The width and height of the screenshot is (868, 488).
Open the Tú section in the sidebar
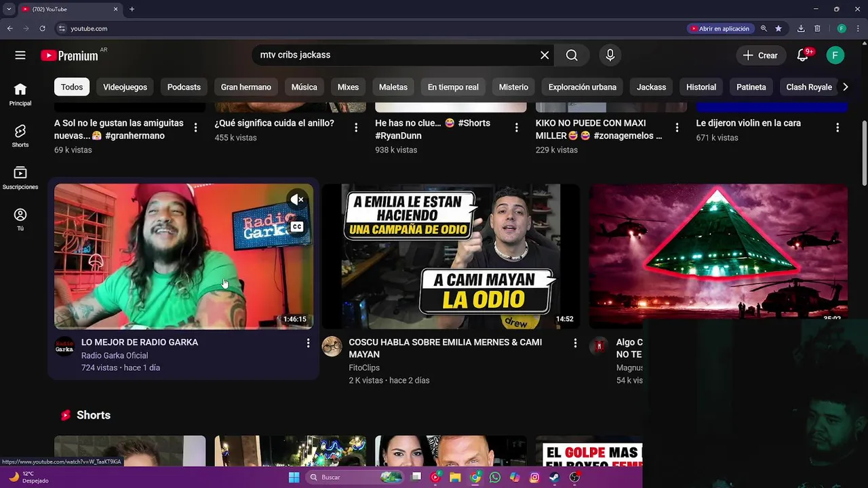(20, 220)
